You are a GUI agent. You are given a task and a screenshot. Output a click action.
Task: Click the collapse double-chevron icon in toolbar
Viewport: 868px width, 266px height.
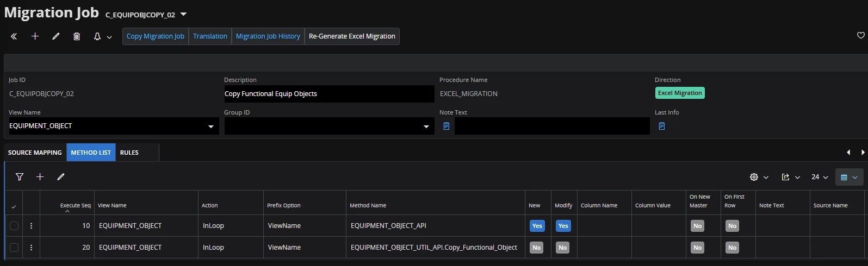click(x=14, y=36)
